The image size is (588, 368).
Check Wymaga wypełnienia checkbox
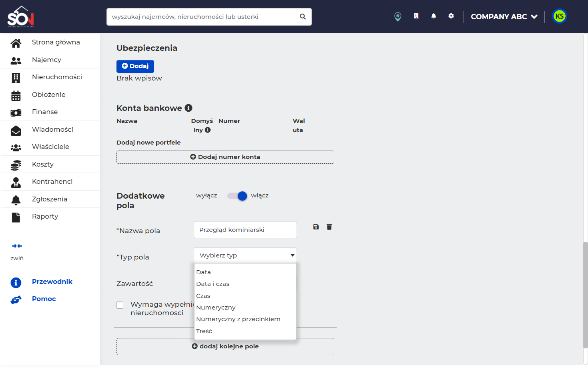pyautogui.click(x=120, y=305)
